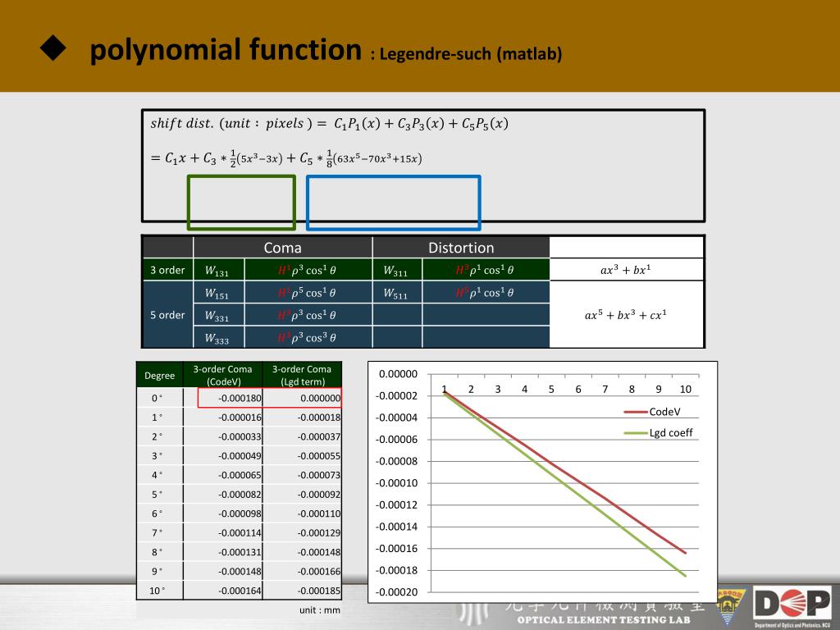
Task: Click Lgd value -0.000129
Action: click(x=319, y=533)
